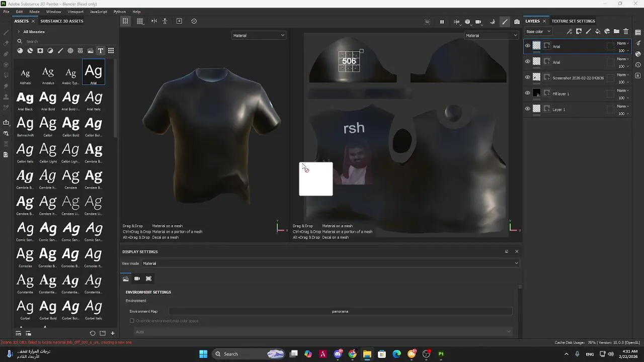The height and width of the screenshot is (362, 644).
Task: Switch to Substance 3D Assets tab
Action: point(62,21)
